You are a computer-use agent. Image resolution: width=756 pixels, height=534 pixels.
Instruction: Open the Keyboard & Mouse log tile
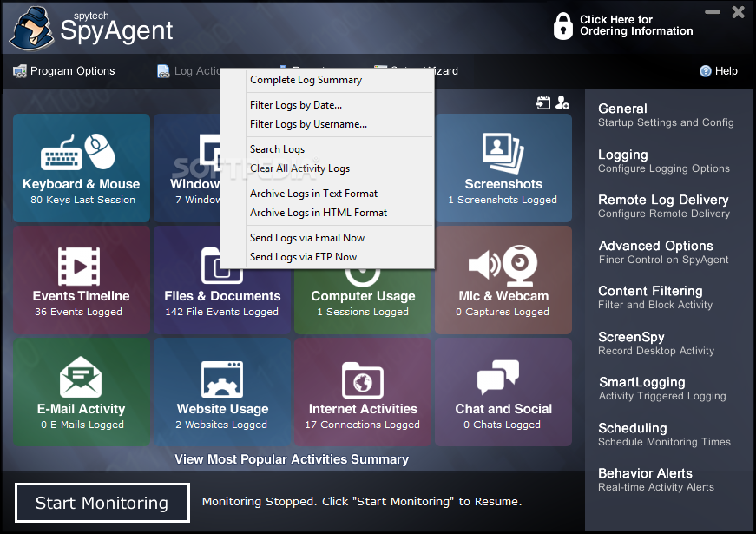tap(82, 168)
